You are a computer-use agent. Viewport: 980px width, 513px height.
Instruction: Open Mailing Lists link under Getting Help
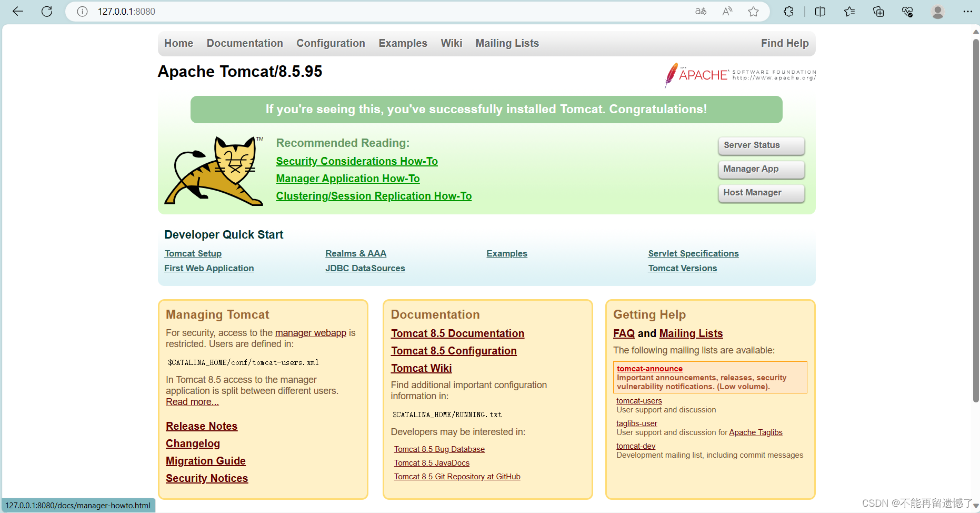691,333
